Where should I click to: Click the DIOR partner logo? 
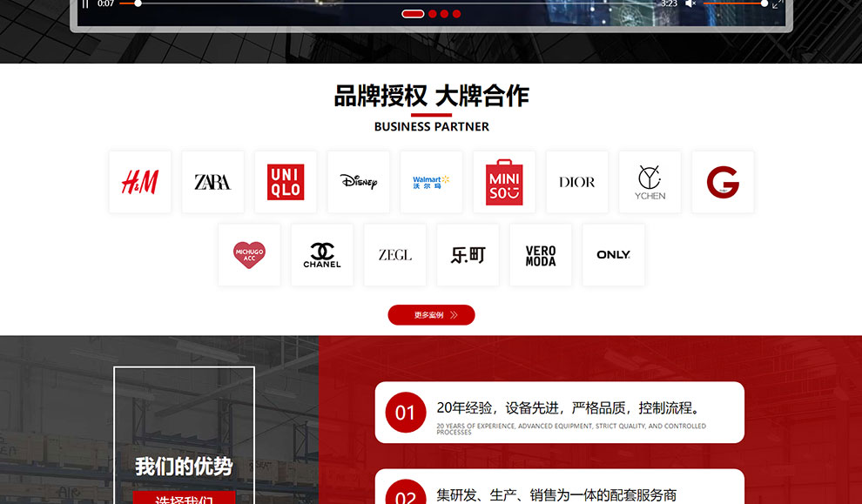tap(577, 182)
